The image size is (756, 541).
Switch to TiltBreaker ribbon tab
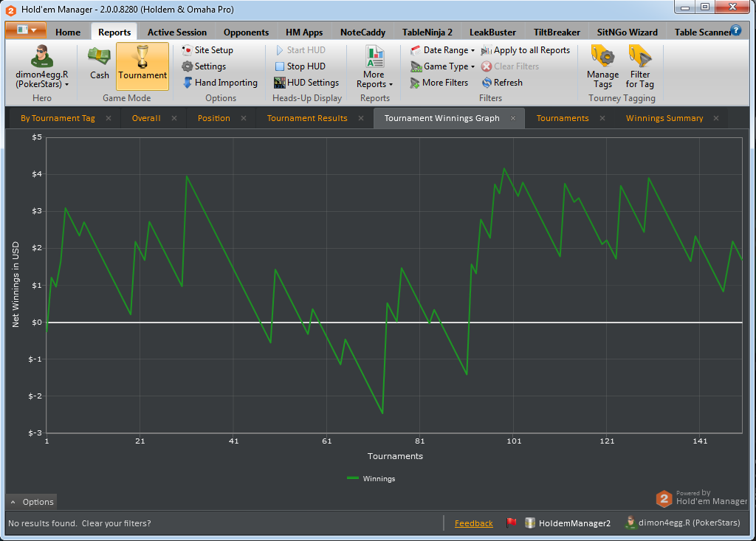(x=557, y=32)
